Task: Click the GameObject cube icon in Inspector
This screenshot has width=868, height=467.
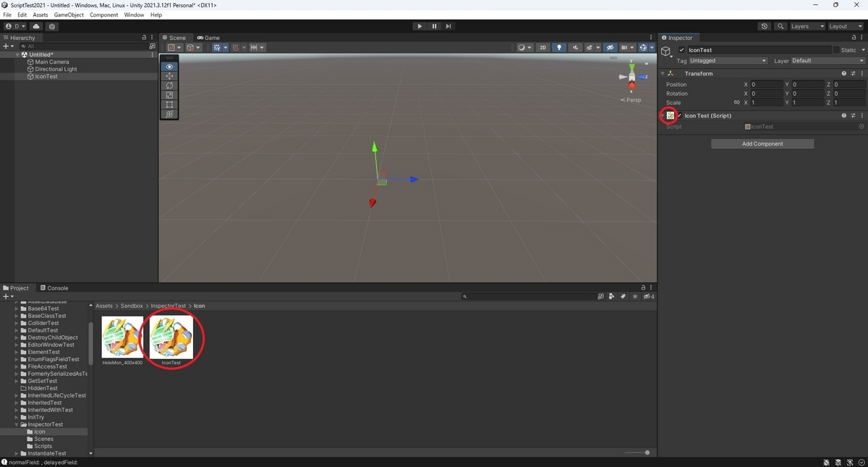Action: pyautogui.click(x=665, y=51)
